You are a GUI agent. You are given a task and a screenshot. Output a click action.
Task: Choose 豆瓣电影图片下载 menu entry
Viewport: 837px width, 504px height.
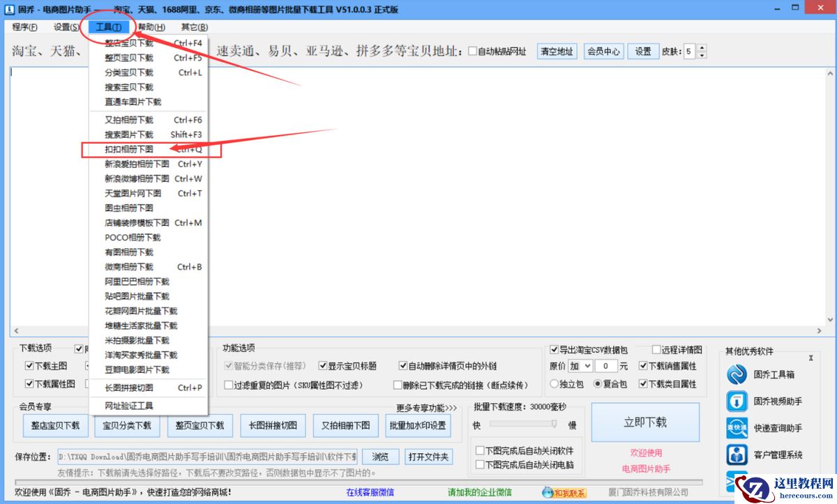(x=149, y=369)
